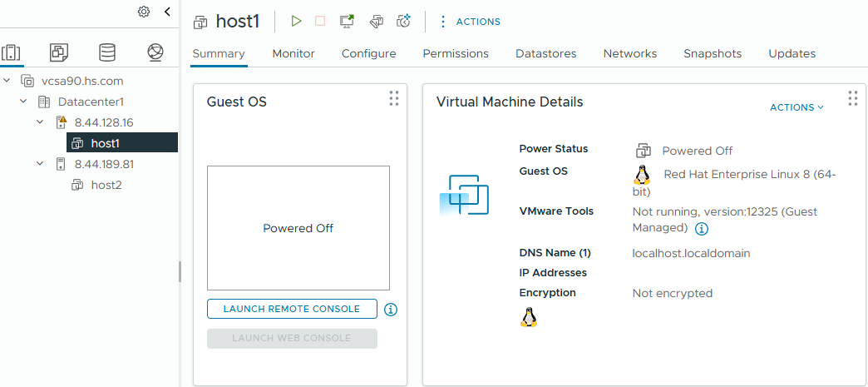Power on host1 with the green play icon

(x=296, y=21)
